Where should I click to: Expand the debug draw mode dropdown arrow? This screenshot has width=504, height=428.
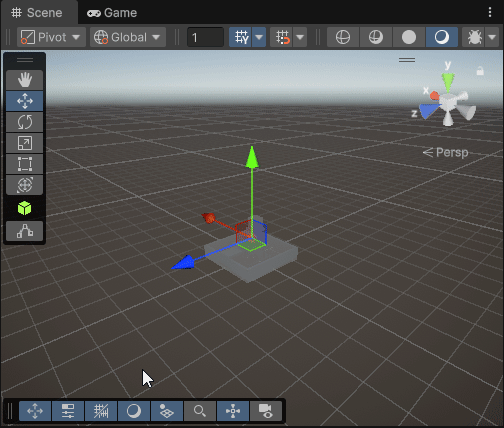492,37
